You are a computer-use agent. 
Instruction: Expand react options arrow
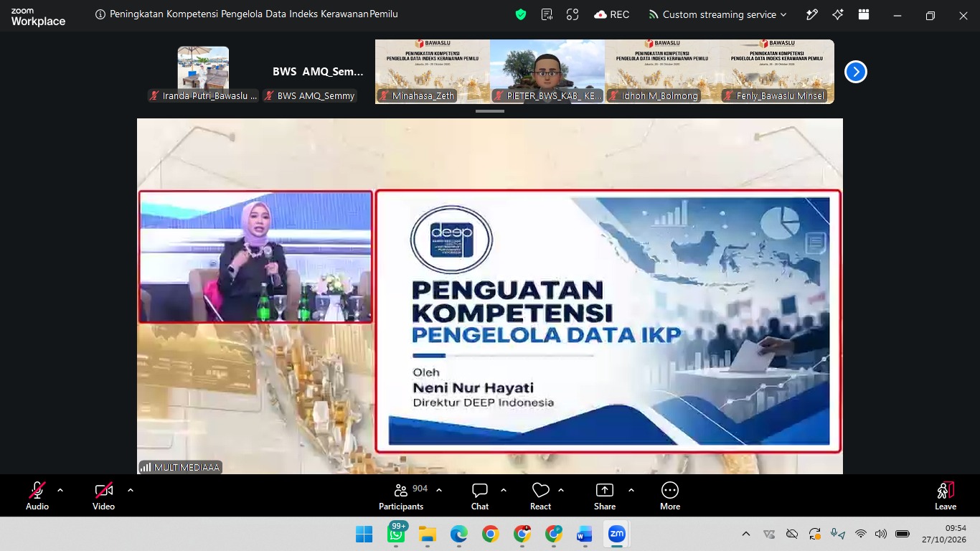point(561,490)
